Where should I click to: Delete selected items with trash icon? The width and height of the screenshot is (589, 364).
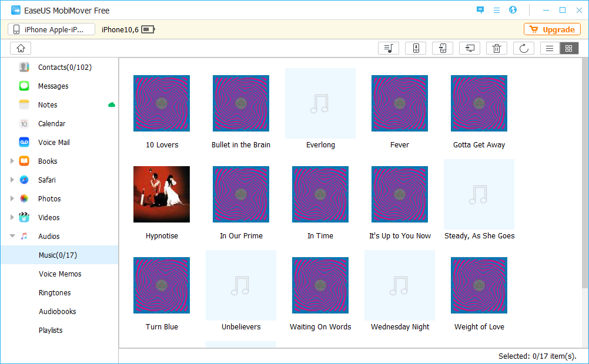497,48
